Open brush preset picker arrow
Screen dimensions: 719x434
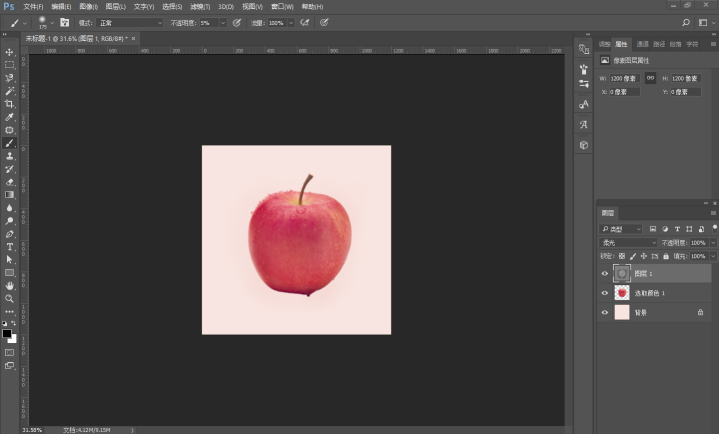[x=52, y=22]
